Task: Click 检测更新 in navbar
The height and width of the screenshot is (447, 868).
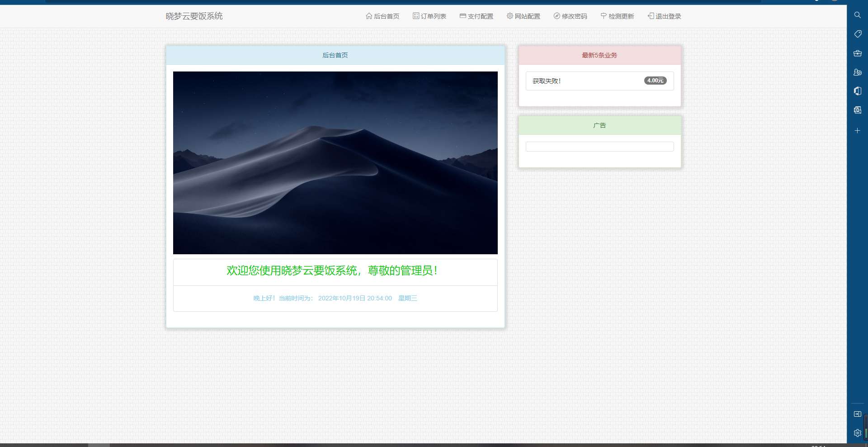Action: [618, 16]
